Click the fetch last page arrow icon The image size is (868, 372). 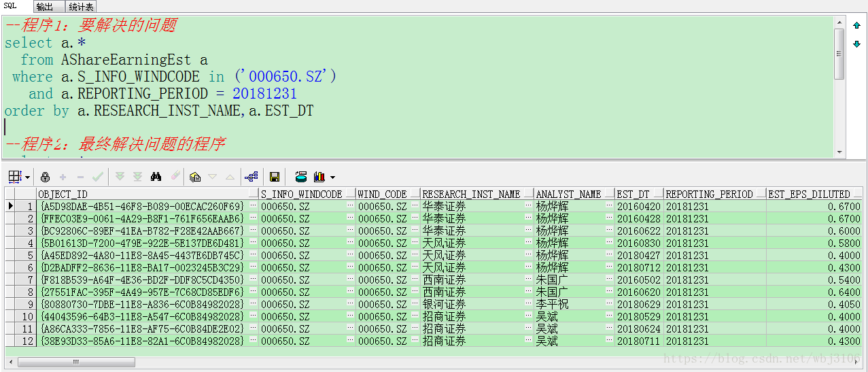click(x=137, y=177)
